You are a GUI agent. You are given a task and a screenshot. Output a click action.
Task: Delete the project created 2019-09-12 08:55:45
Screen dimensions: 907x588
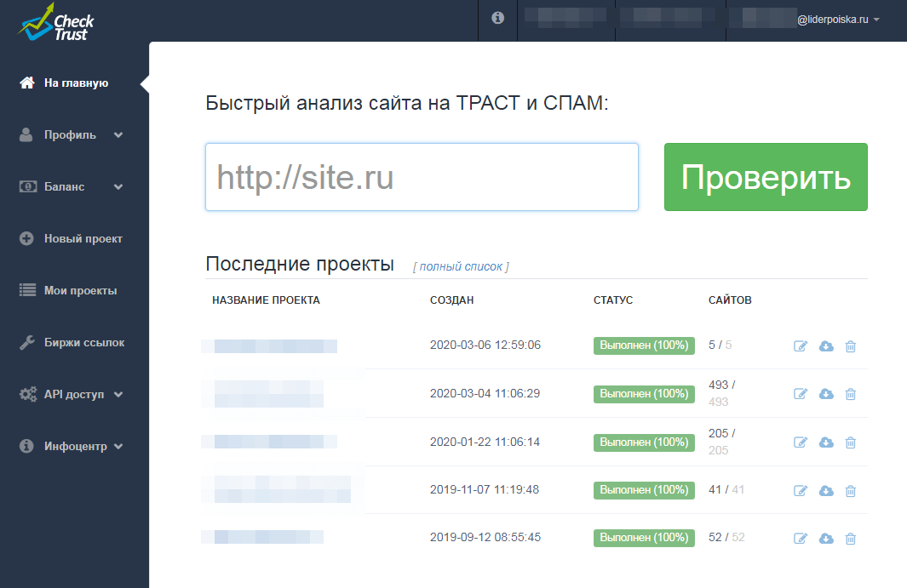[x=850, y=539]
